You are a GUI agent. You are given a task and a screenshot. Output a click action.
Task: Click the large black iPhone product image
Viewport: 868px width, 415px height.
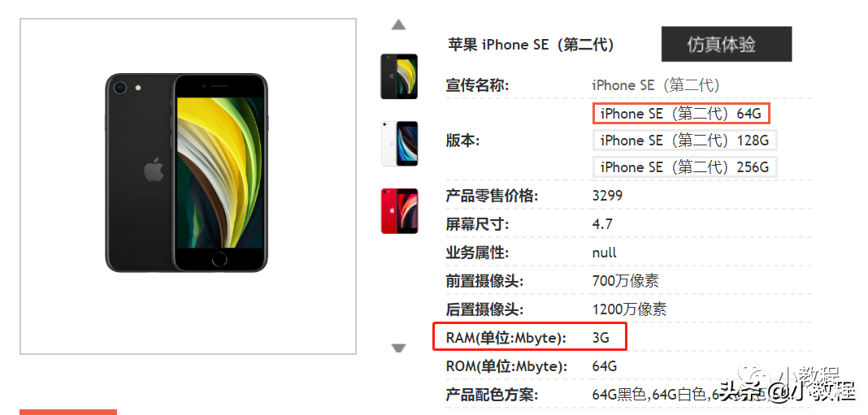187,173
